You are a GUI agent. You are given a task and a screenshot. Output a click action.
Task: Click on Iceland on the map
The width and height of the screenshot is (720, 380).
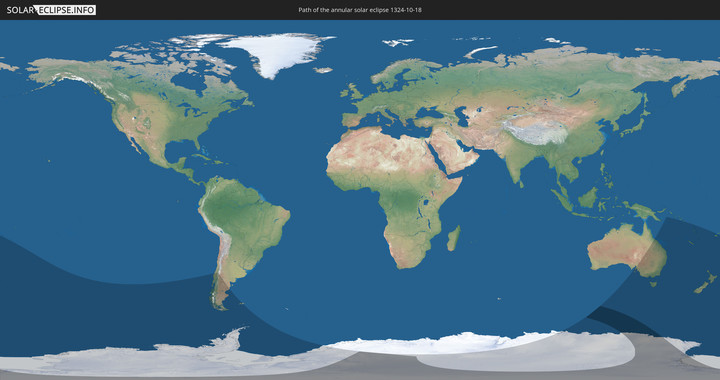click(x=323, y=70)
